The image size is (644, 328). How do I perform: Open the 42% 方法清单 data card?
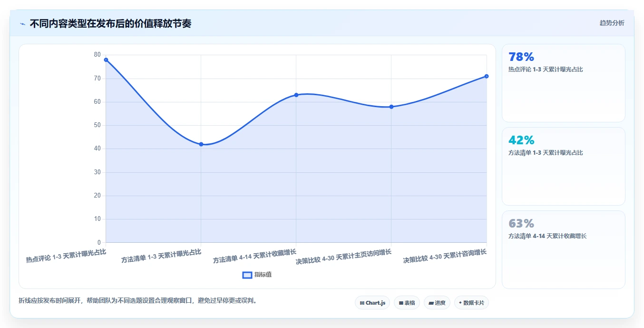tap(564, 167)
